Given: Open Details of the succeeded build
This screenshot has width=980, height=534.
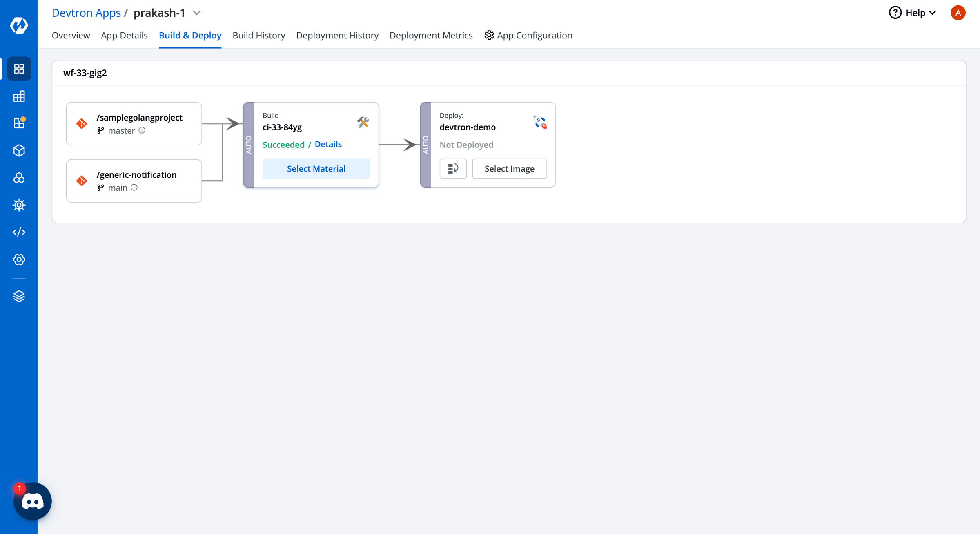Looking at the screenshot, I should 328,144.
